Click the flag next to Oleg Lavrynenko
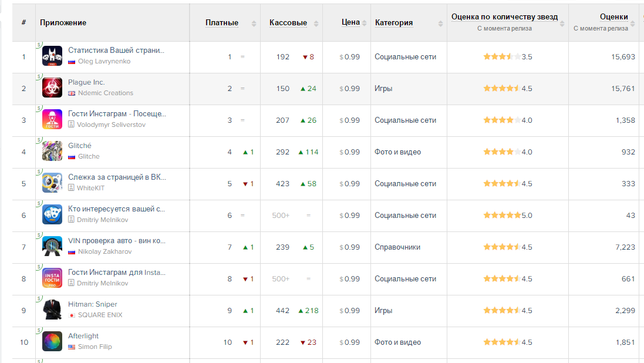The width and height of the screenshot is (644, 363). click(x=72, y=62)
